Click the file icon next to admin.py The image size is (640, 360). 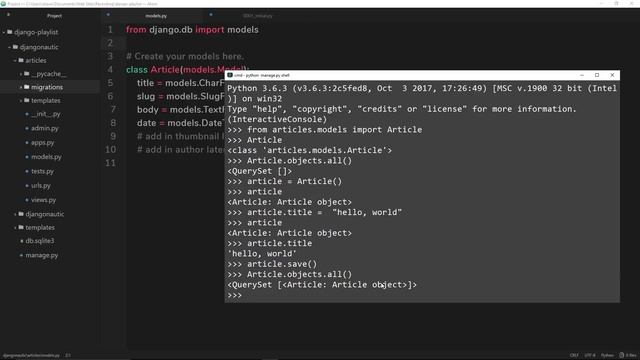(27, 128)
